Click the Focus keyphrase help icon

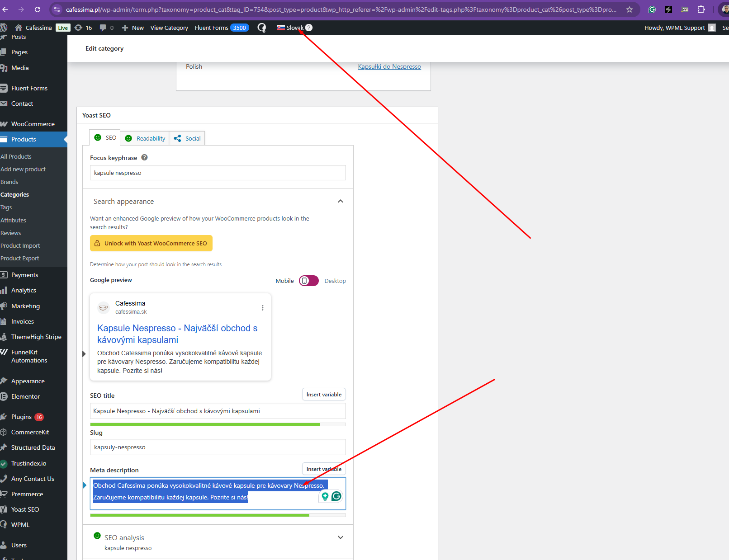(x=144, y=158)
